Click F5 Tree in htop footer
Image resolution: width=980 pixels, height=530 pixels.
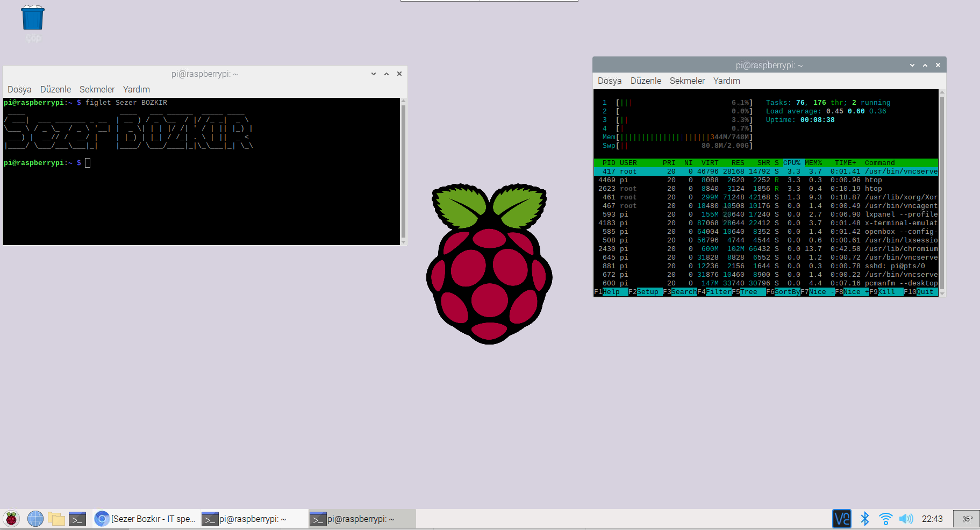pos(748,292)
